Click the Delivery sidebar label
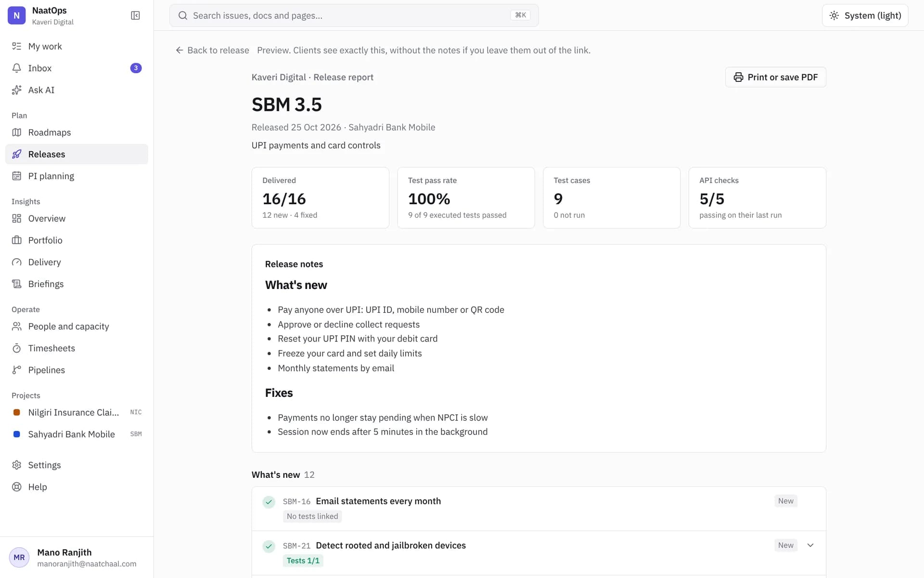The width and height of the screenshot is (924, 578). pyautogui.click(x=44, y=262)
